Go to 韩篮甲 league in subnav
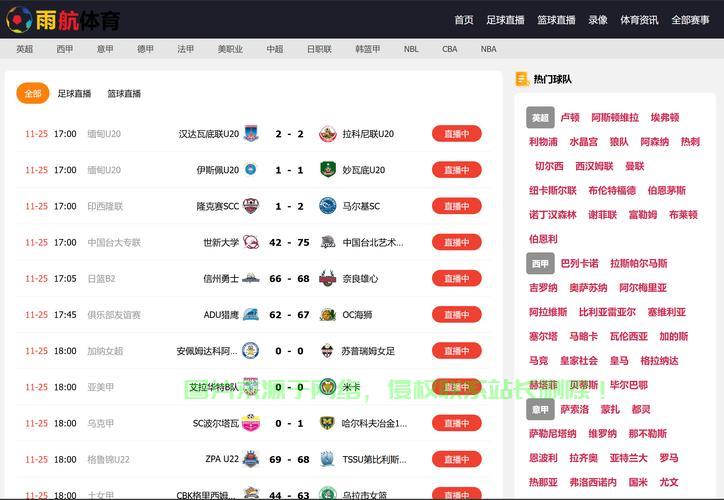Image resolution: width=724 pixels, height=500 pixels. pyautogui.click(x=368, y=49)
